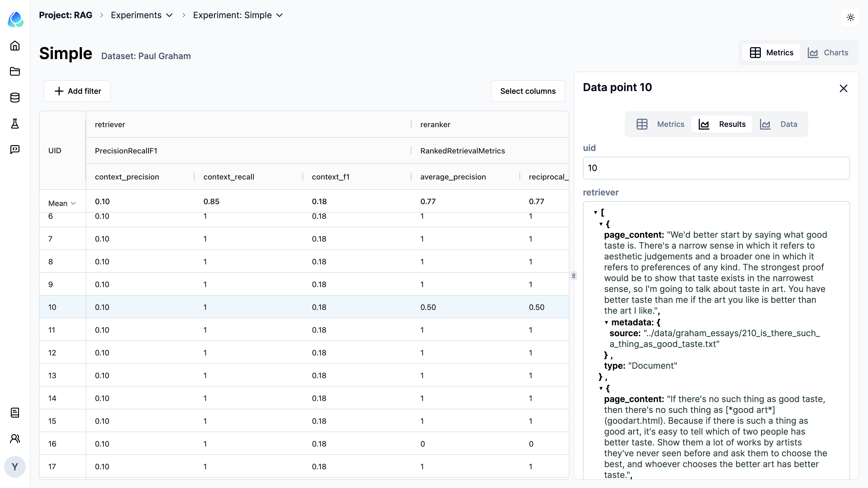Click the Metrics panel icon

click(642, 124)
